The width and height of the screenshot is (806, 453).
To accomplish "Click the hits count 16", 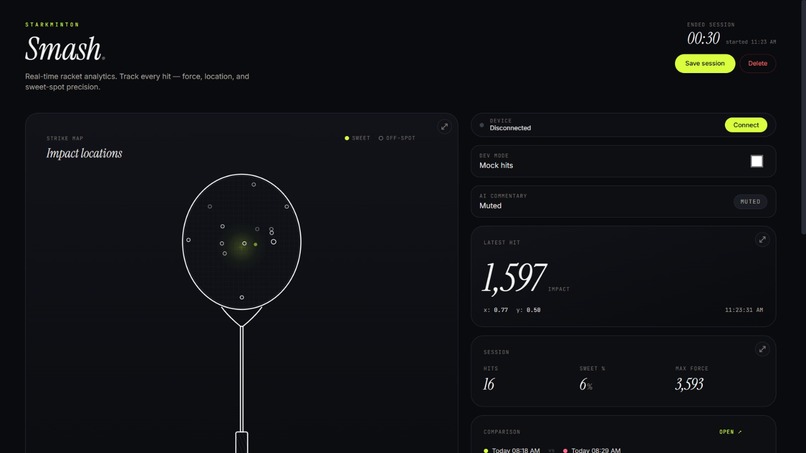I will [x=489, y=384].
